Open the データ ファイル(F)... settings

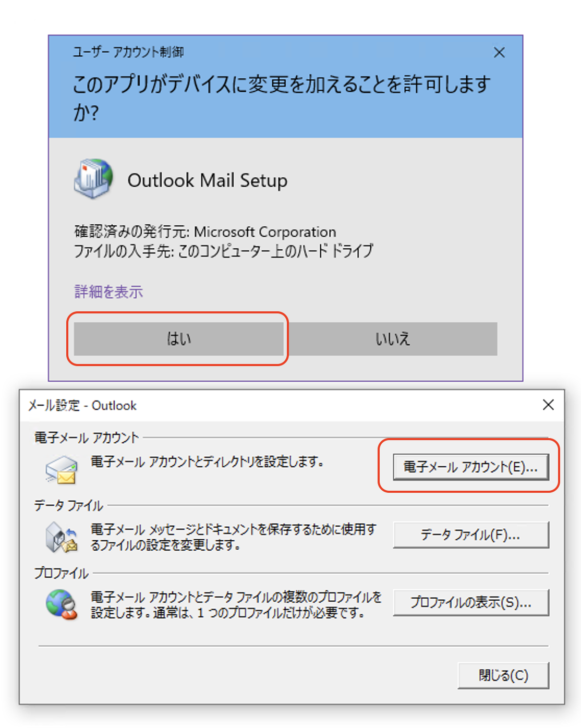(x=470, y=535)
